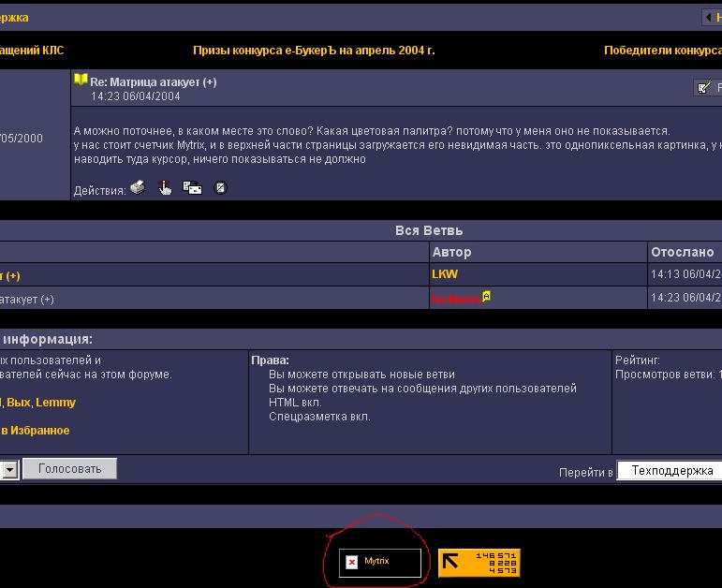Click the back arrow in the top header
The image size is (722, 588).
click(710, 17)
